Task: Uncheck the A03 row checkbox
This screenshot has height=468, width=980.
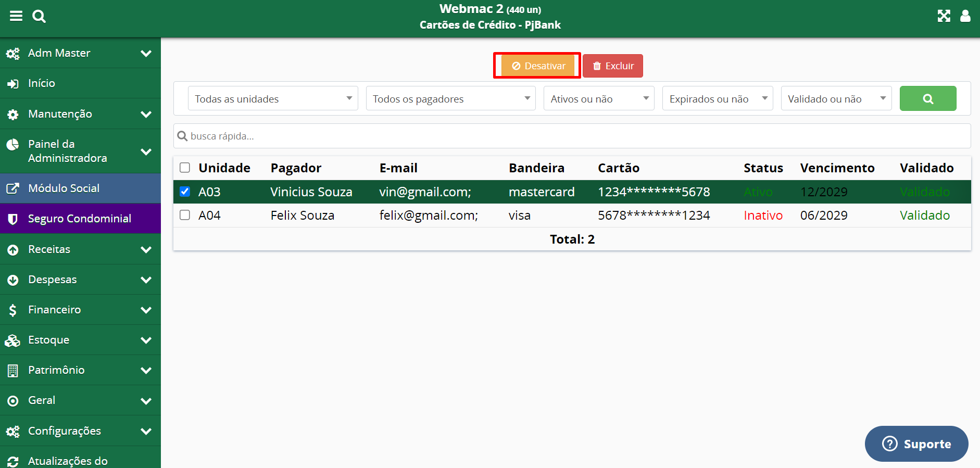Action: click(185, 192)
